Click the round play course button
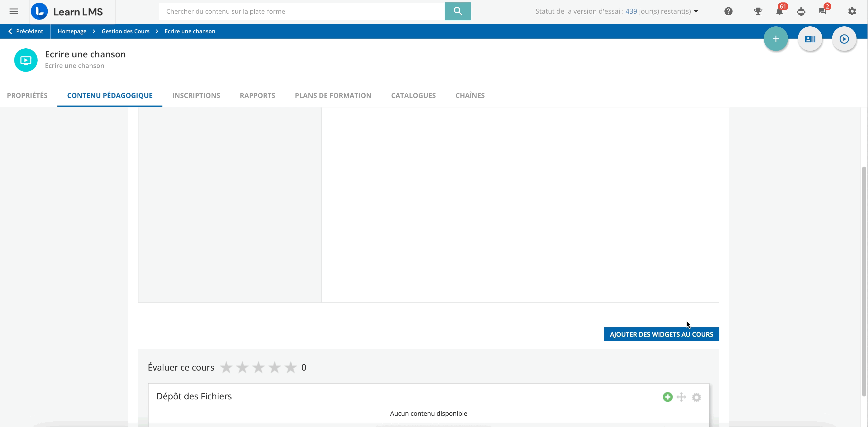The height and width of the screenshot is (427, 868). 844,39
